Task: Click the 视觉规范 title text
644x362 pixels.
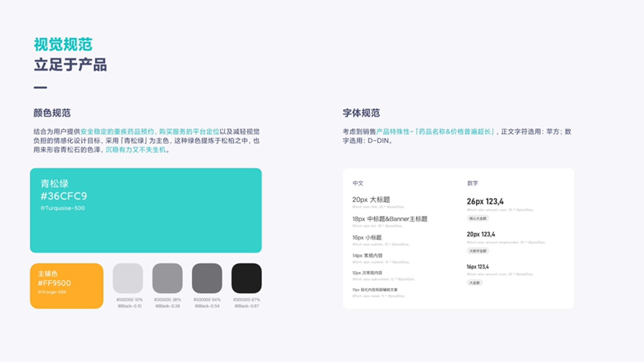Action: (x=63, y=44)
